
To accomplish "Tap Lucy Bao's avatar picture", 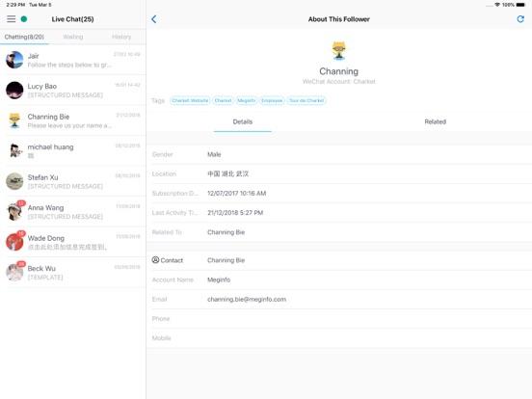I will tap(14, 91).
